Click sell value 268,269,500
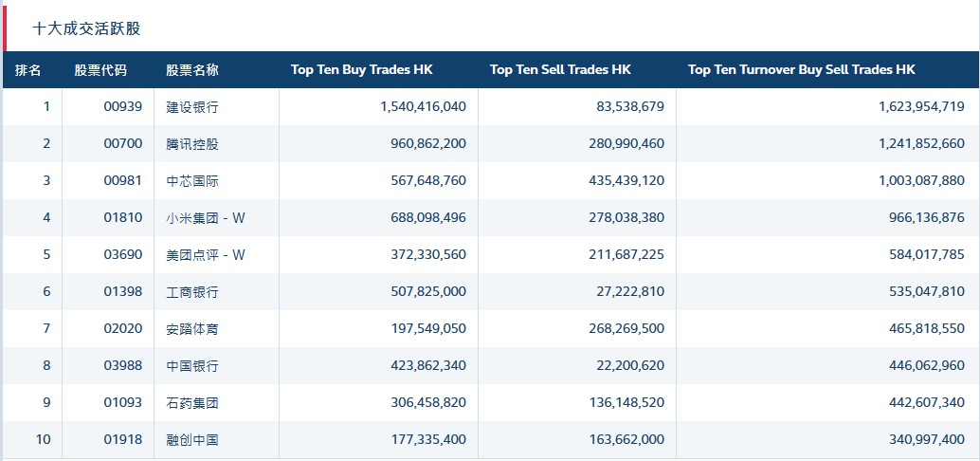Screen dimensions: 980x461 (x=621, y=329)
